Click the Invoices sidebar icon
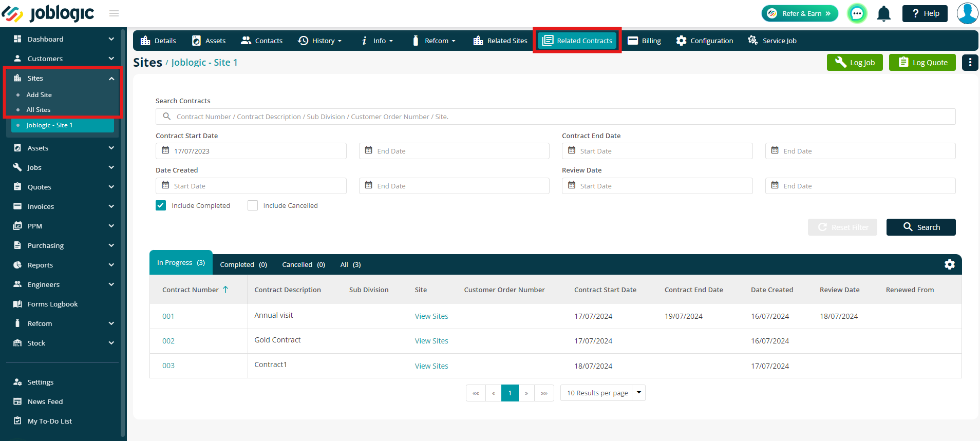The height and width of the screenshot is (441, 980). tap(17, 206)
